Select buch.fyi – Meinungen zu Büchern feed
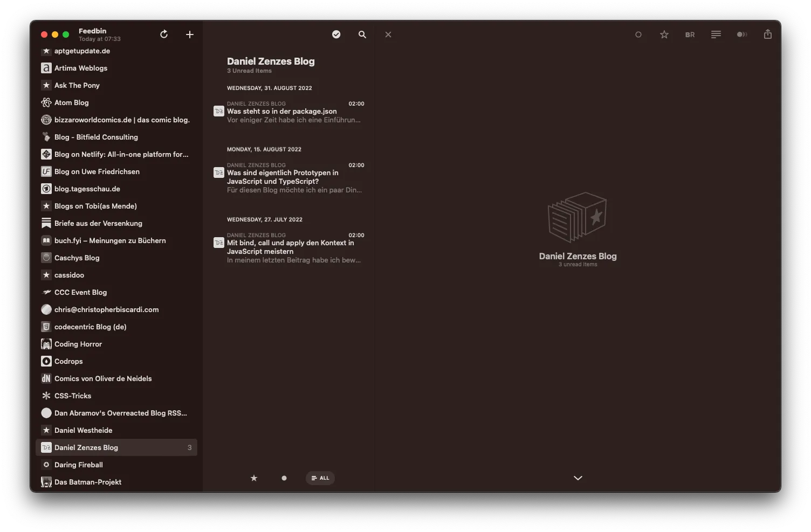The image size is (811, 532). coord(116,240)
